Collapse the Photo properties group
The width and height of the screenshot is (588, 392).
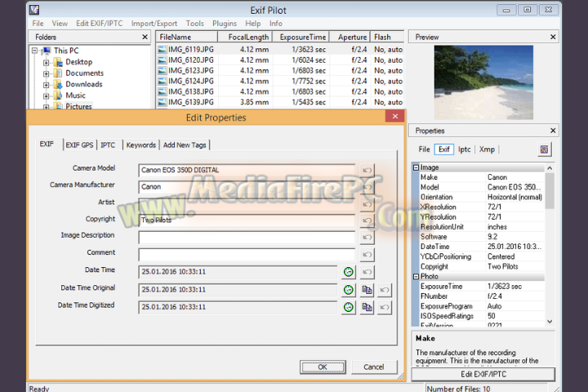pyautogui.click(x=416, y=277)
